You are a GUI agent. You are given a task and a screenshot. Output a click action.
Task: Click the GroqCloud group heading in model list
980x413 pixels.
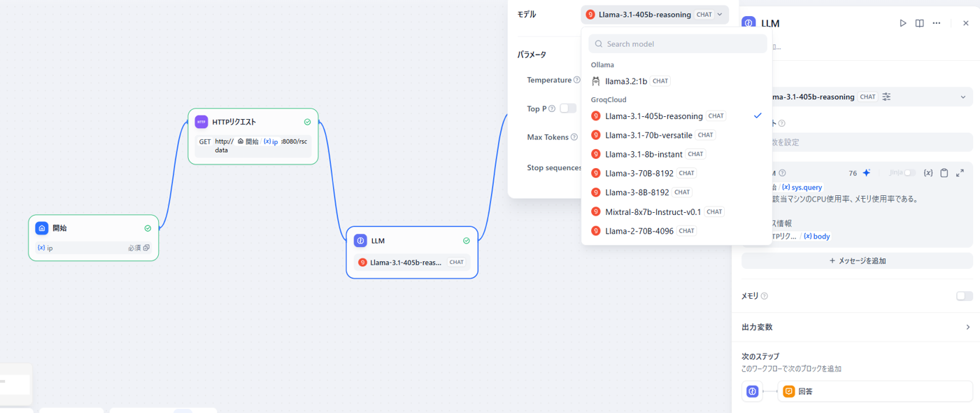tap(609, 99)
